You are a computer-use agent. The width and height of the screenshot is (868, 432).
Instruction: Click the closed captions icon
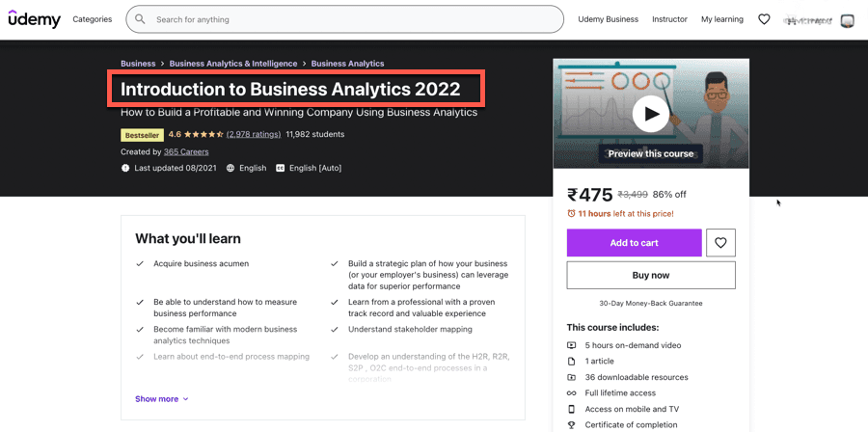pyautogui.click(x=281, y=168)
